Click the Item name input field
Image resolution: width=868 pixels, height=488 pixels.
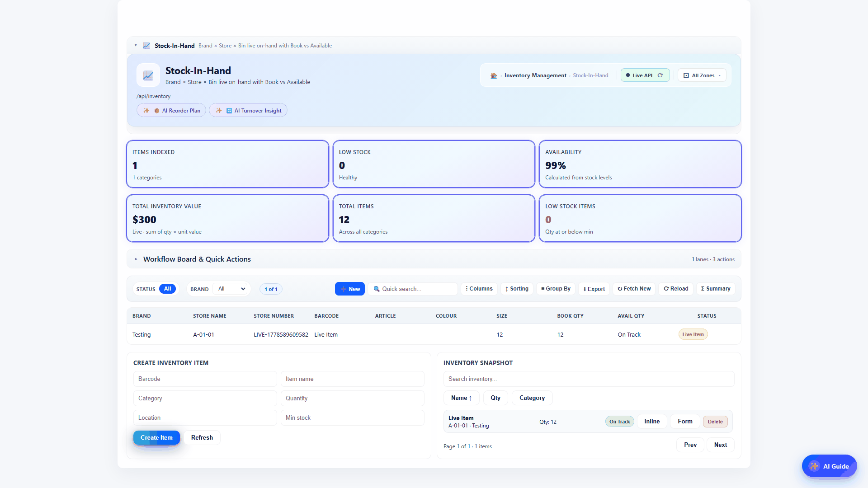coord(352,379)
